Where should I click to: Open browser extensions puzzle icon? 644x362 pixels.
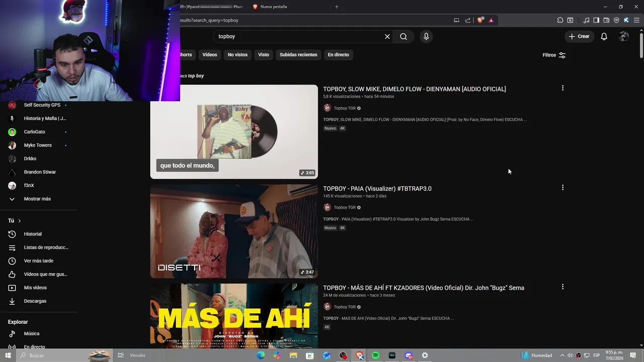coord(560,20)
